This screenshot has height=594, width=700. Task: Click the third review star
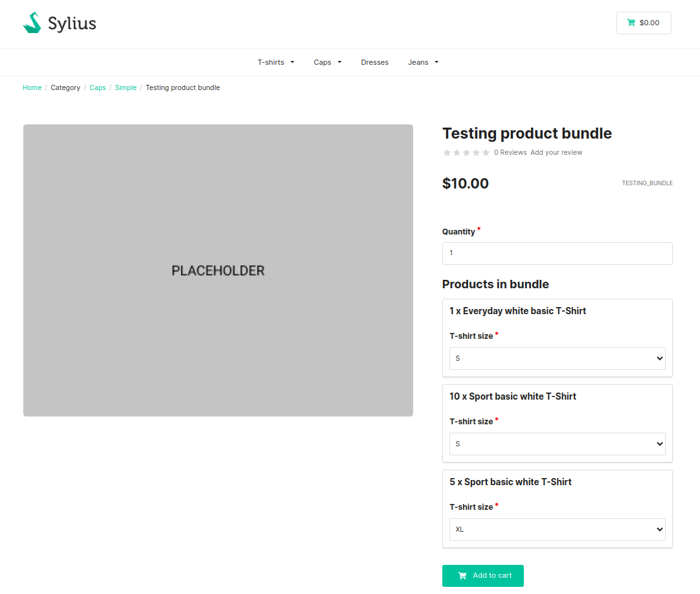click(466, 153)
